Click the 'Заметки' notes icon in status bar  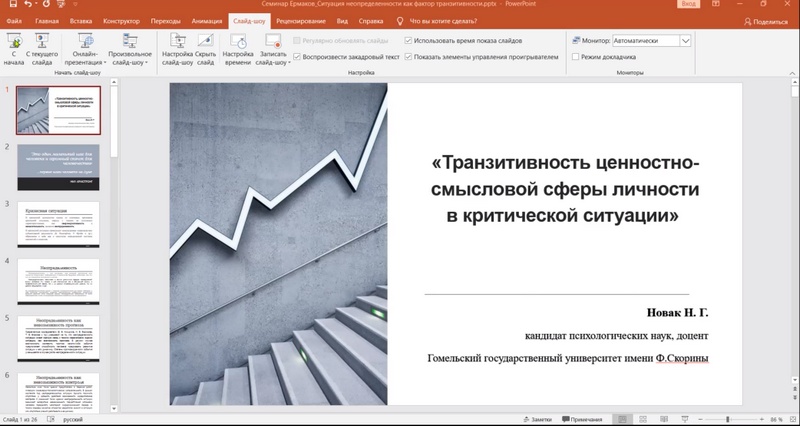tap(536, 419)
